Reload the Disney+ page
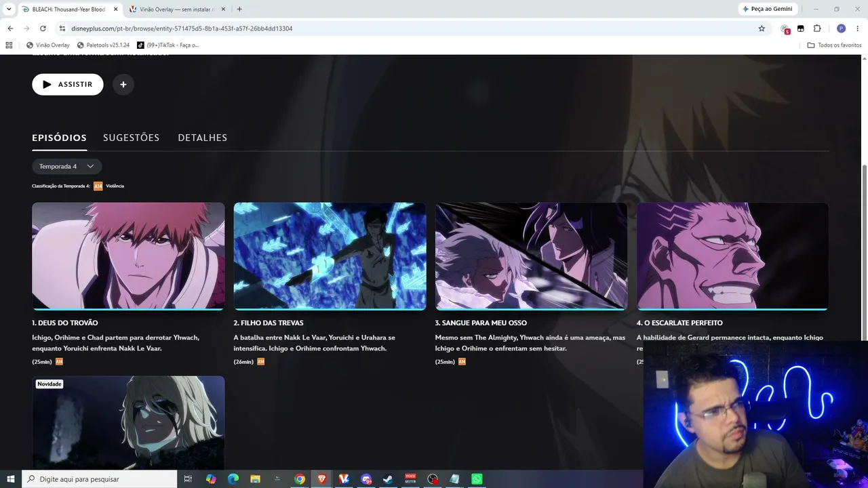This screenshot has width=868, height=488. coord(43,28)
